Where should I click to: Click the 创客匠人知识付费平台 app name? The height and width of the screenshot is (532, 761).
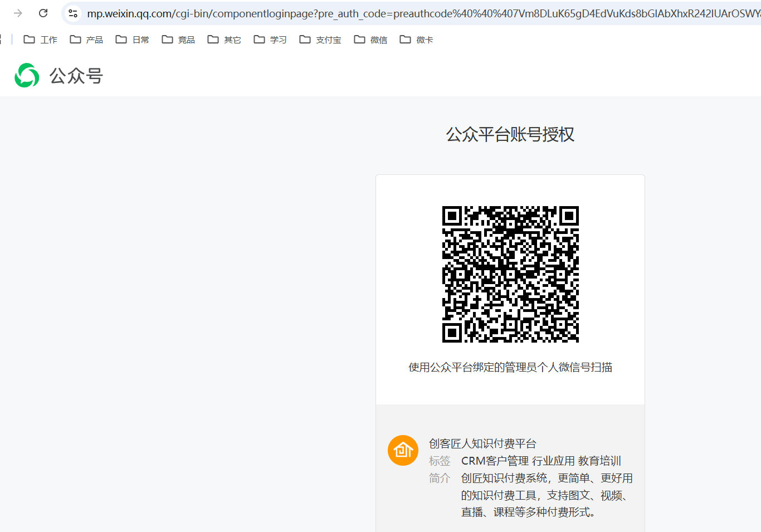pos(482,443)
